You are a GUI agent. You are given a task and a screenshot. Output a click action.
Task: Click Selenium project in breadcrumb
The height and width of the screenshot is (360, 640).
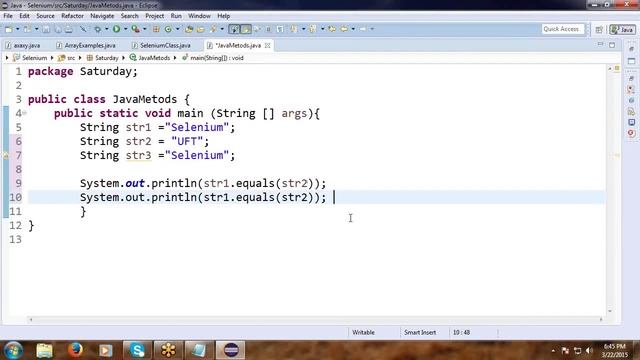click(x=30, y=58)
